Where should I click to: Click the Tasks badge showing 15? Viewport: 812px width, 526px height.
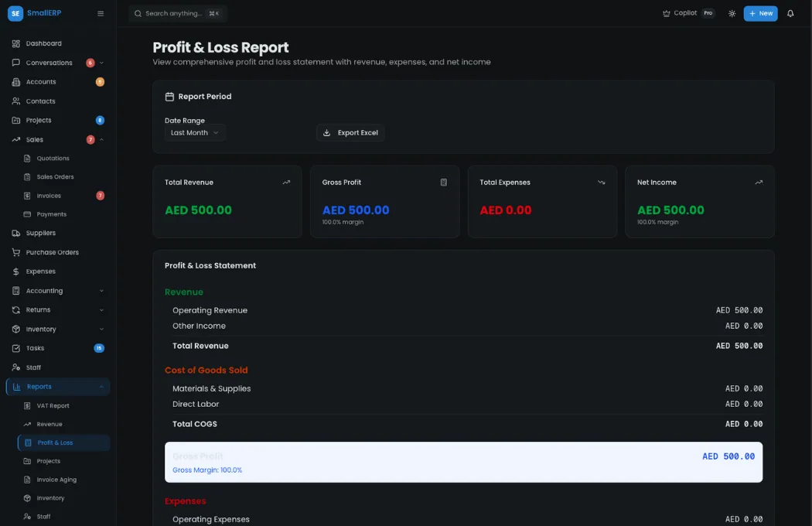[99, 348]
